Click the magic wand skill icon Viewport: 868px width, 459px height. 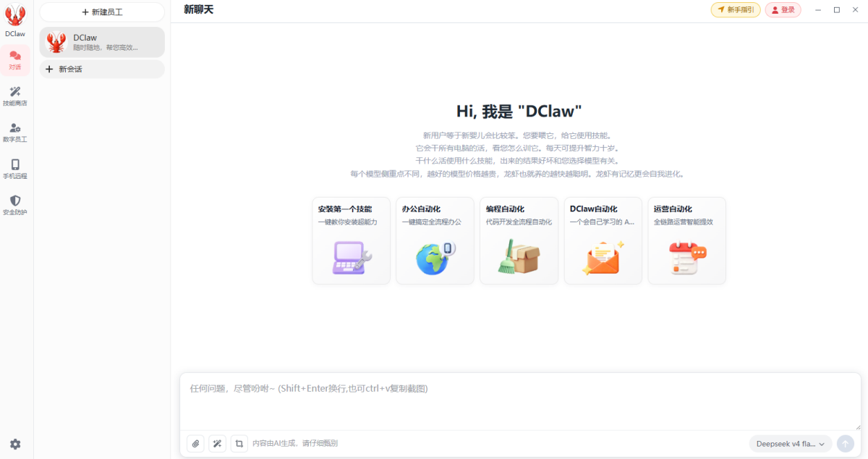tap(217, 444)
